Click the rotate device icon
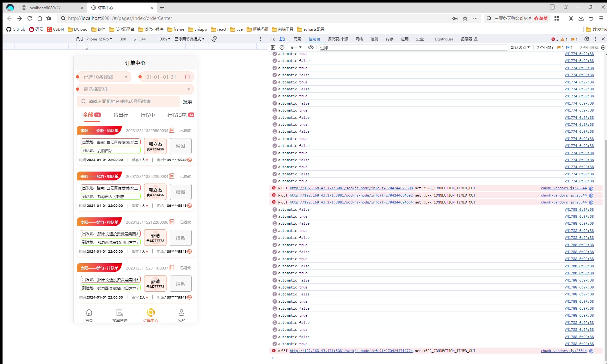 coord(214,39)
